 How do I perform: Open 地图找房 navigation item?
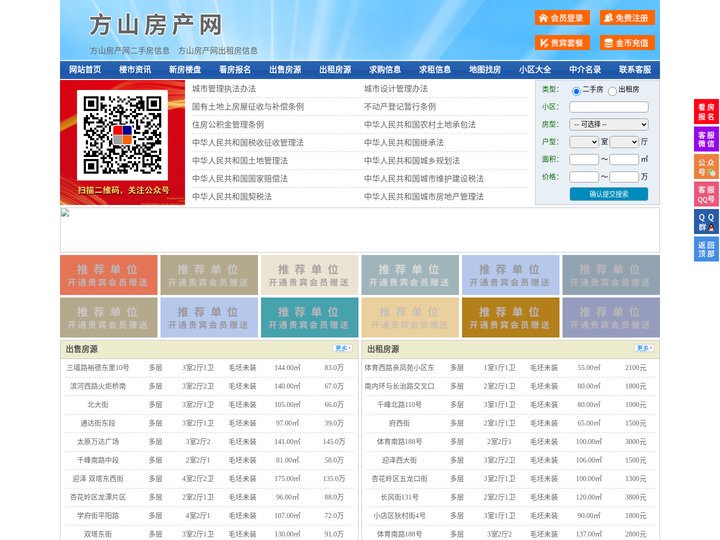click(x=485, y=70)
